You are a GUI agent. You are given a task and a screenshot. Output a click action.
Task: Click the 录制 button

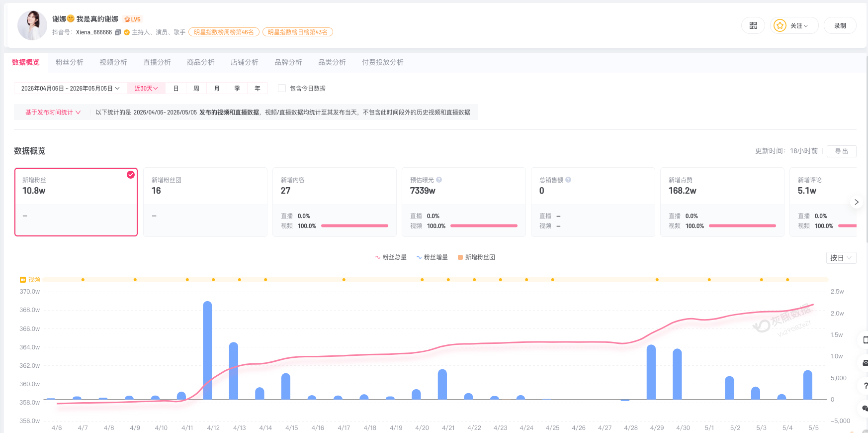[840, 25]
